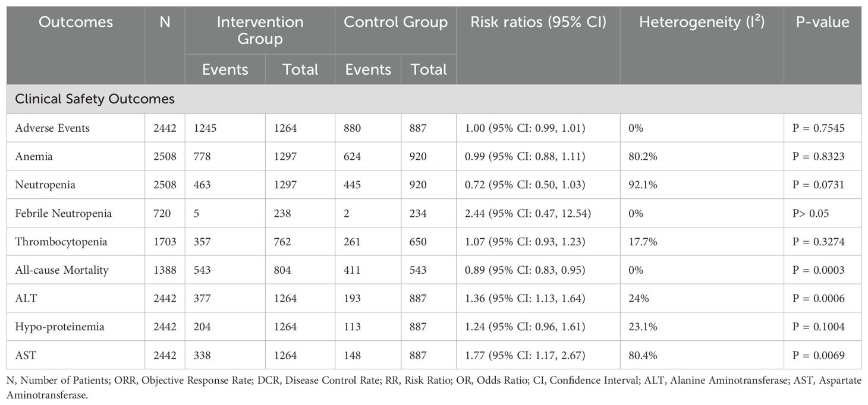The image size is (868, 405).
Task: Select the AST row label
Action: click(26, 356)
